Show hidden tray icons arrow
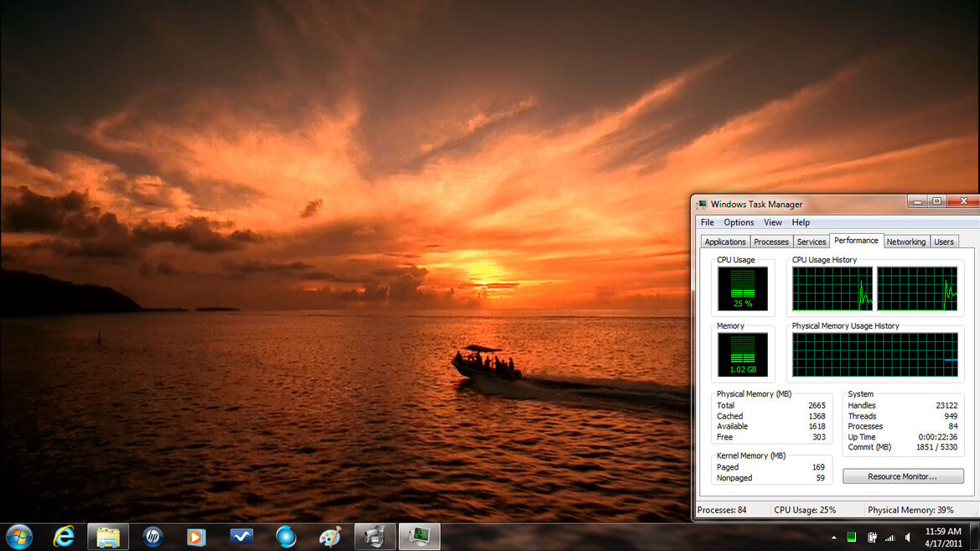The width and height of the screenshot is (980, 551). click(834, 538)
